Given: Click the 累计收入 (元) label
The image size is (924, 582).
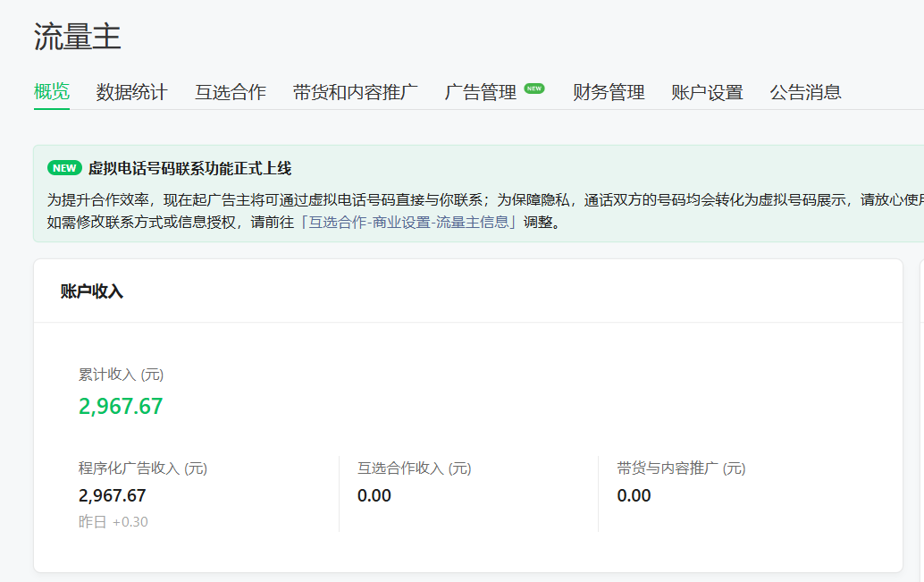Looking at the screenshot, I should [x=121, y=375].
